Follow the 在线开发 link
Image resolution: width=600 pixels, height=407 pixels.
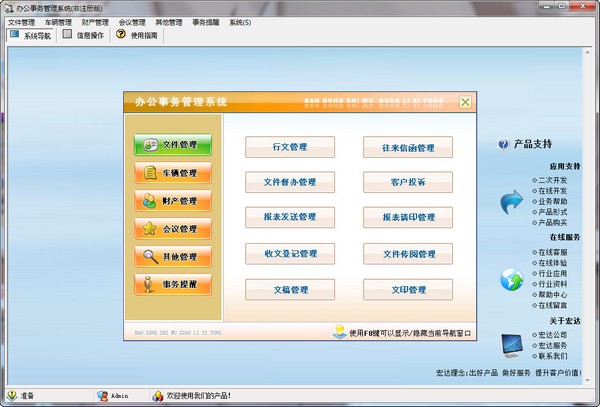click(x=553, y=191)
